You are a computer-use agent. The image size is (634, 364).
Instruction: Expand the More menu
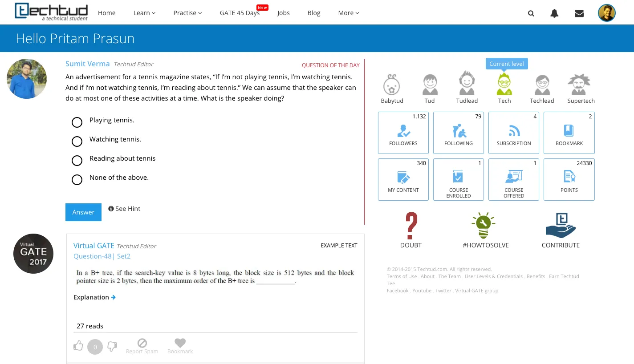348,12
